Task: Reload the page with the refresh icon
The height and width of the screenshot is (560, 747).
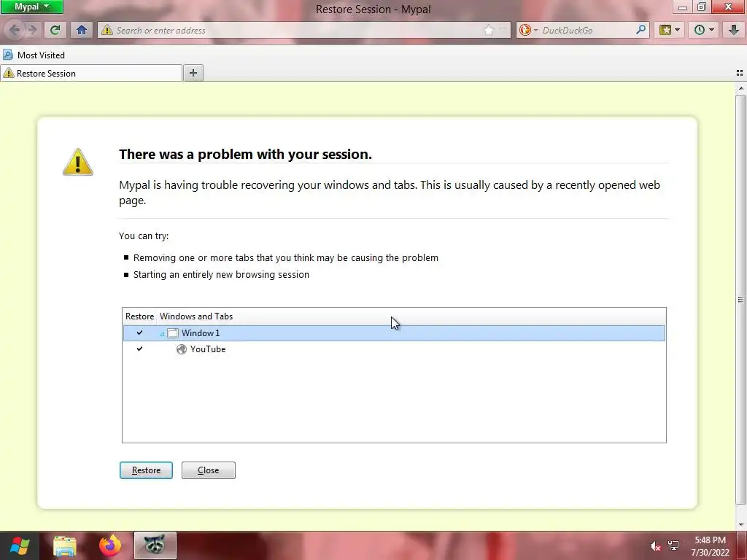Action: tap(55, 30)
